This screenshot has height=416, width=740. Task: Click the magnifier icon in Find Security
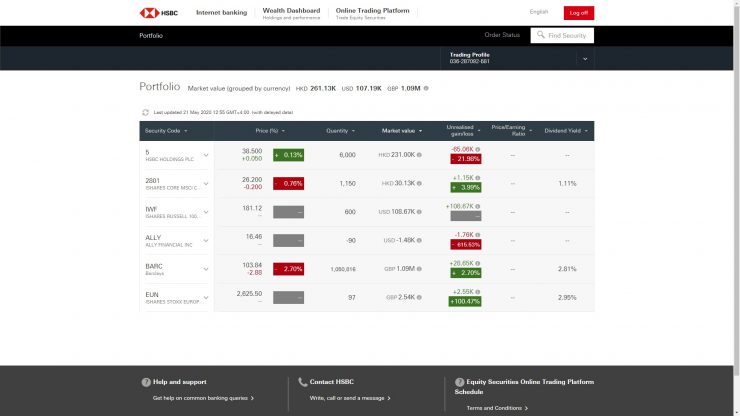click(541, 35)
